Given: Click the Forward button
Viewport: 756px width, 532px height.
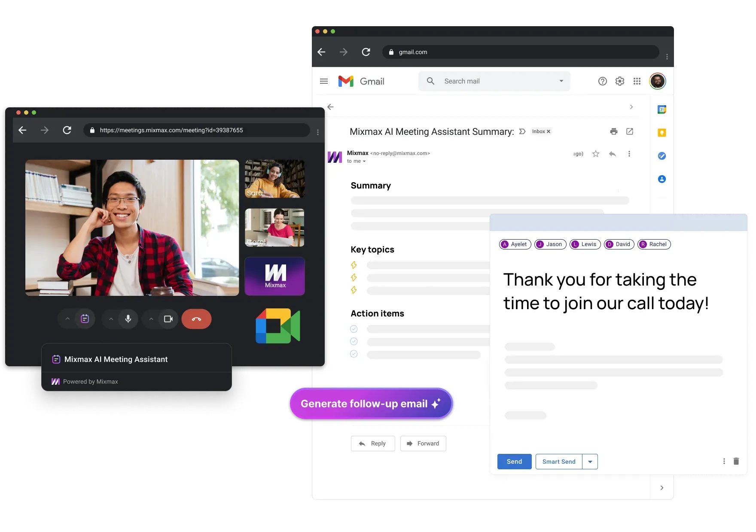Looking at the screenshot, I should coord(423,444).
